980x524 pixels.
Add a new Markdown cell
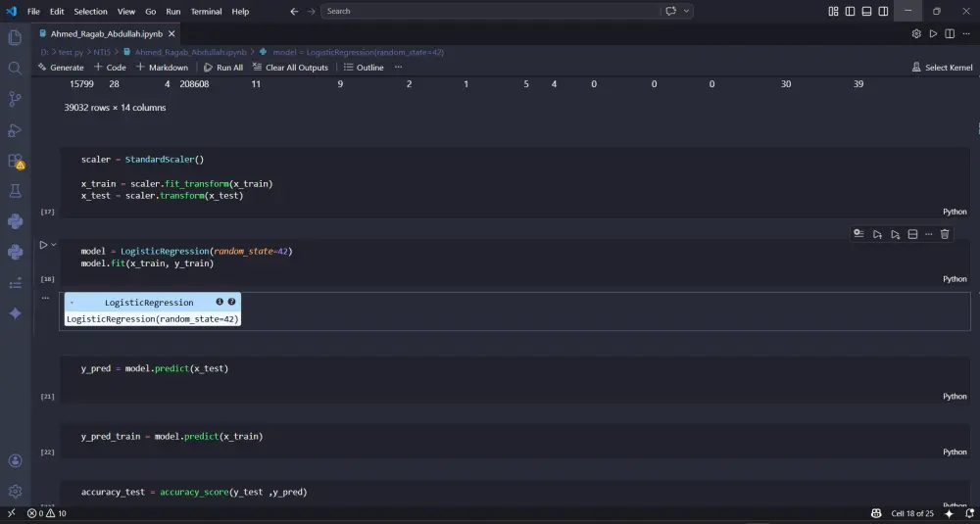(x=162, y=68)
